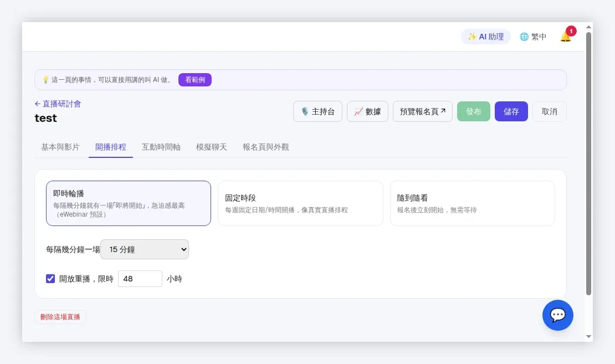Open 預覽報名頁 preview in new window
The image size is (615, 364).
click(422, 111)
